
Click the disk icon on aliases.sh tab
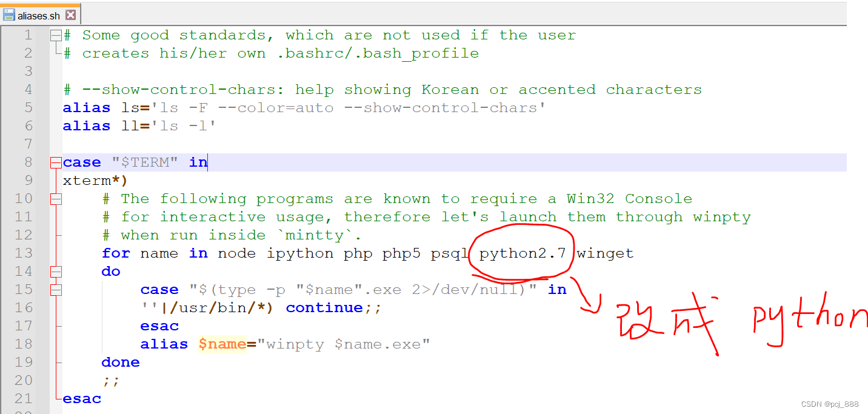pyautogui.click(x=9, y=15)
